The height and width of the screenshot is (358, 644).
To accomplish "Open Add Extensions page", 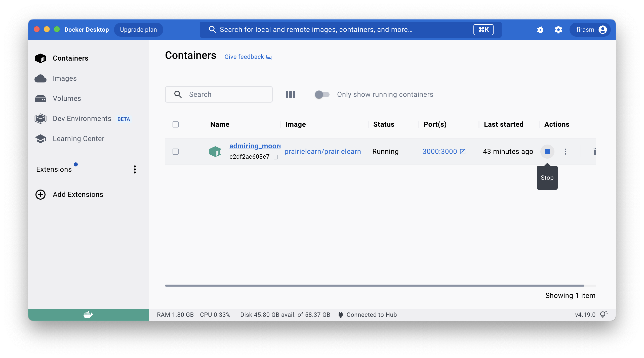I will 89,195.
